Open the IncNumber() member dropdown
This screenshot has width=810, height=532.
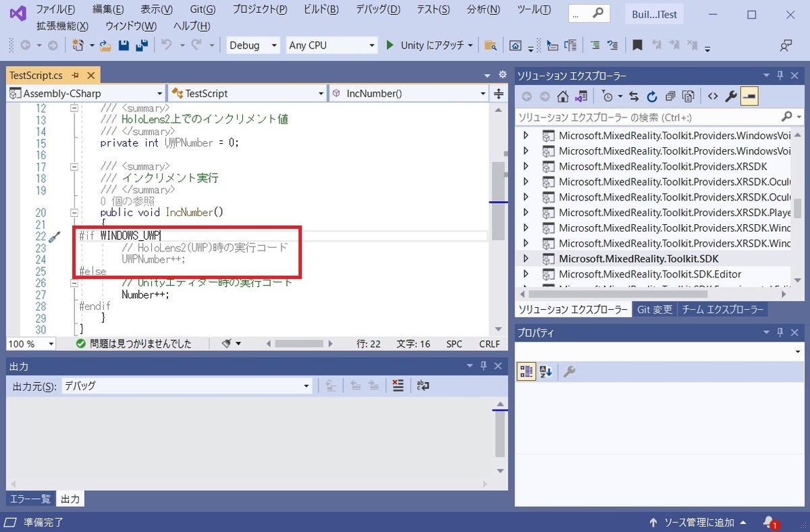[409, 93]
